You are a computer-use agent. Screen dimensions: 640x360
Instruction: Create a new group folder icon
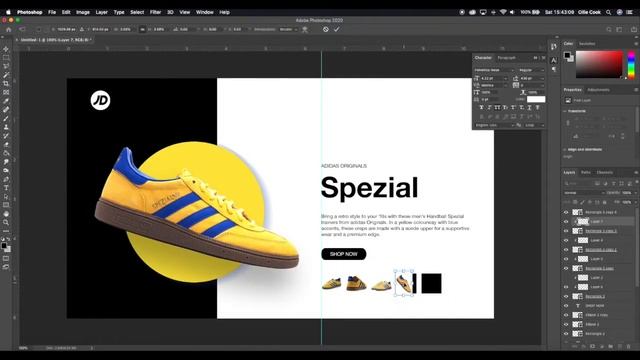(611, 346)
